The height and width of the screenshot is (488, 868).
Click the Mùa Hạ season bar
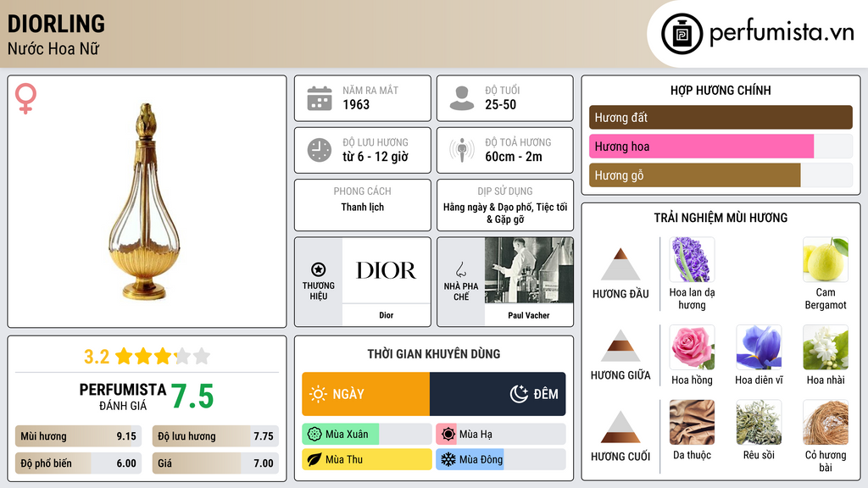[500, 435]
